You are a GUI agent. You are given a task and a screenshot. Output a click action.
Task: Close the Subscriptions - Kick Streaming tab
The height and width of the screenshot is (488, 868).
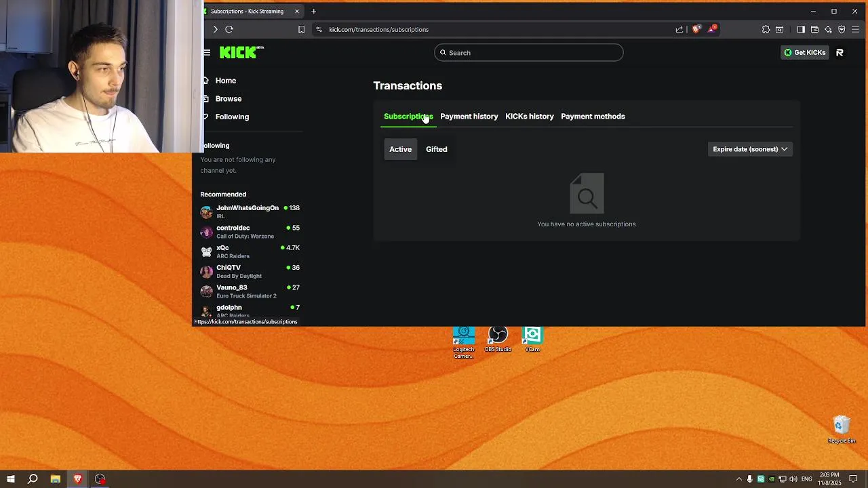tap(296, 11)
